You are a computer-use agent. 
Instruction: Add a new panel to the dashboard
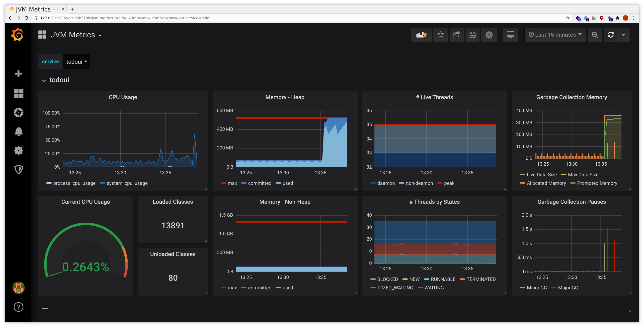point(421,35)
